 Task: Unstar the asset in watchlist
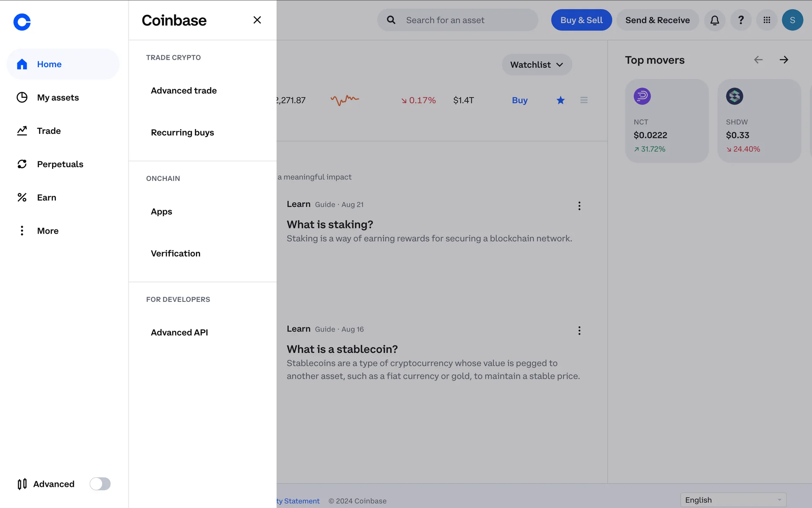(560, 100)
